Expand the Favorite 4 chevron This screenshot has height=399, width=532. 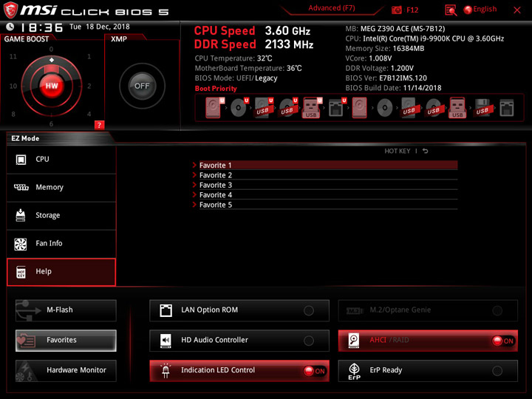[194, 194]
